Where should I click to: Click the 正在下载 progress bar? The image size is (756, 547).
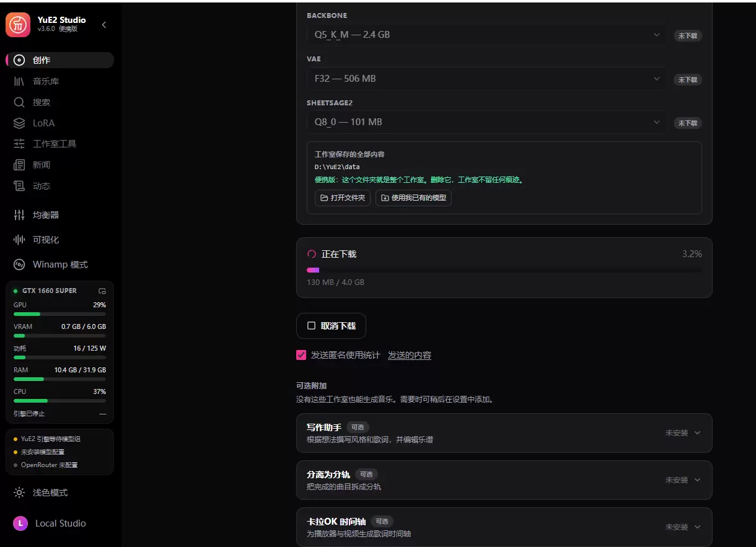[x=504, y=270]
